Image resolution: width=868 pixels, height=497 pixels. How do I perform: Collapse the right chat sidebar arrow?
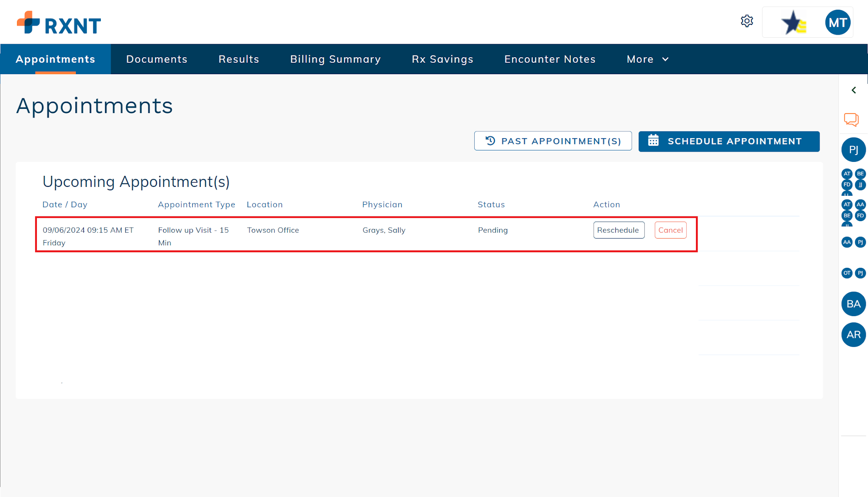point(854,90)
